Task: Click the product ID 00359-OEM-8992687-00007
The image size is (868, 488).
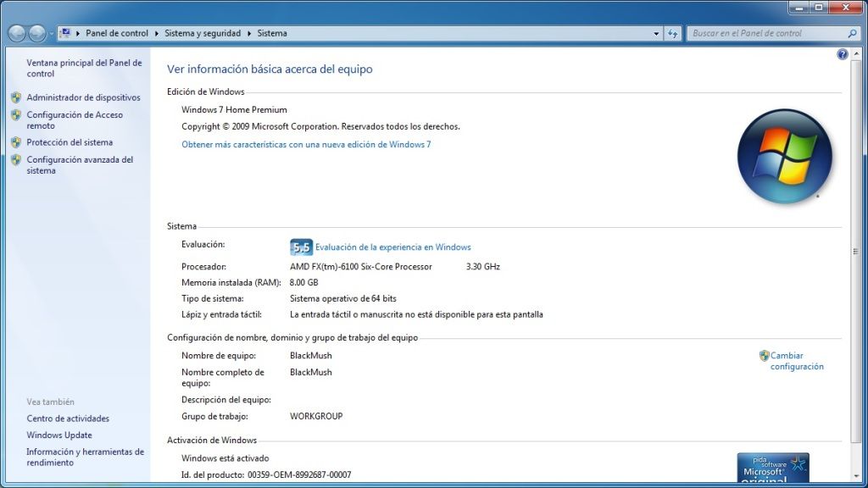Action: (x=299, y=474)
